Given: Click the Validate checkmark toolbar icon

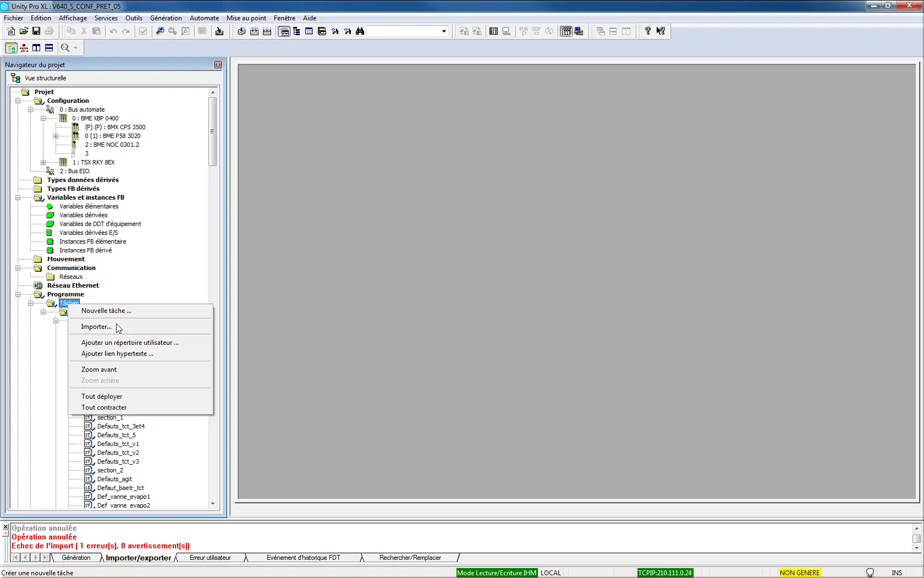Looking at the screenshot, I should pos(143,31).
